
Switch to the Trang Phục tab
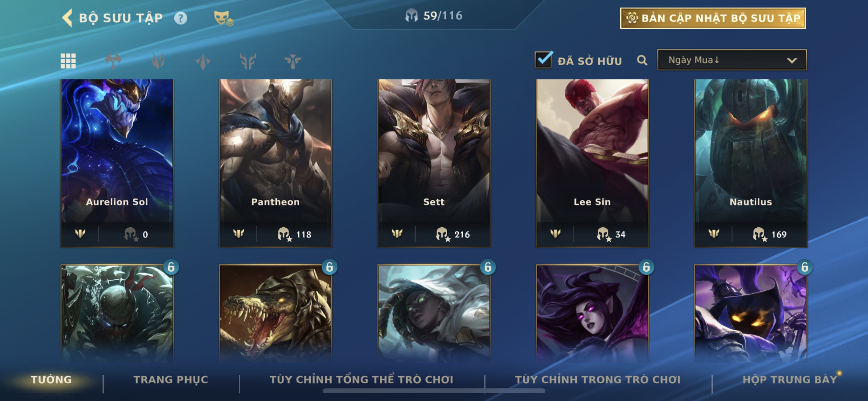tap(171, 379)
